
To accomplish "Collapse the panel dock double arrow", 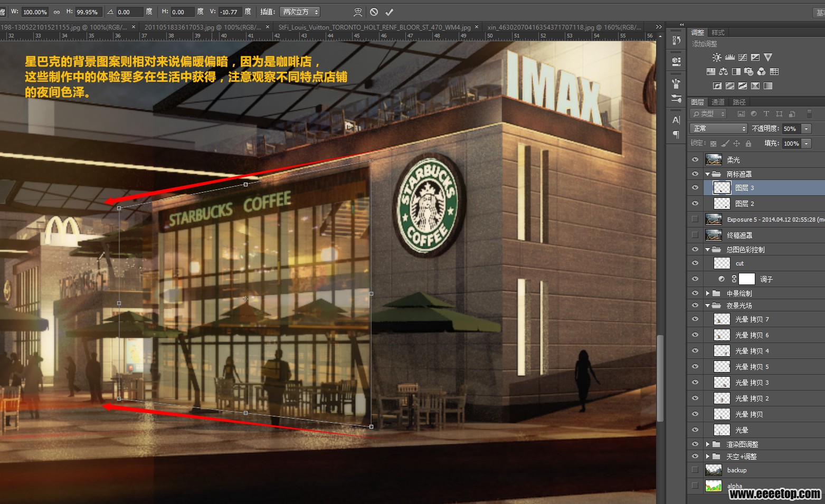I will (x=681, y=25).
